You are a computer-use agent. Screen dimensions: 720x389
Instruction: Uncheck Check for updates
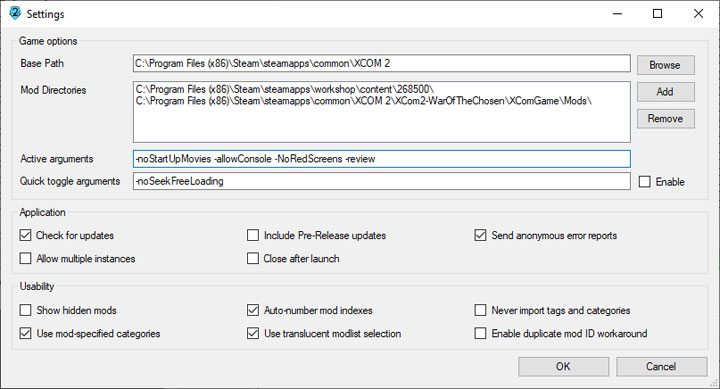25,236
